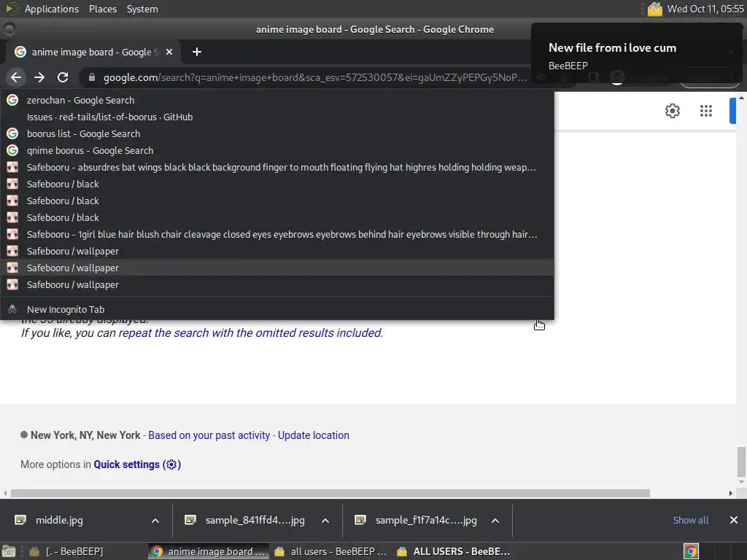Select history entry Safebooru 1girl blue hair
This screenshot has height=560, width=747.
(x=277, y=234)
